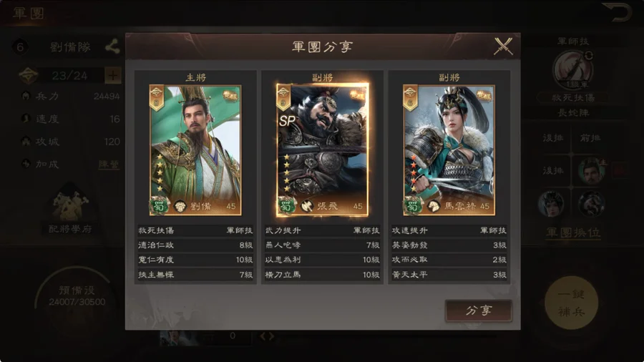This screenshot has height=362, width=644.
Task: Click the 分享 share button
Action: click(479, 310)
